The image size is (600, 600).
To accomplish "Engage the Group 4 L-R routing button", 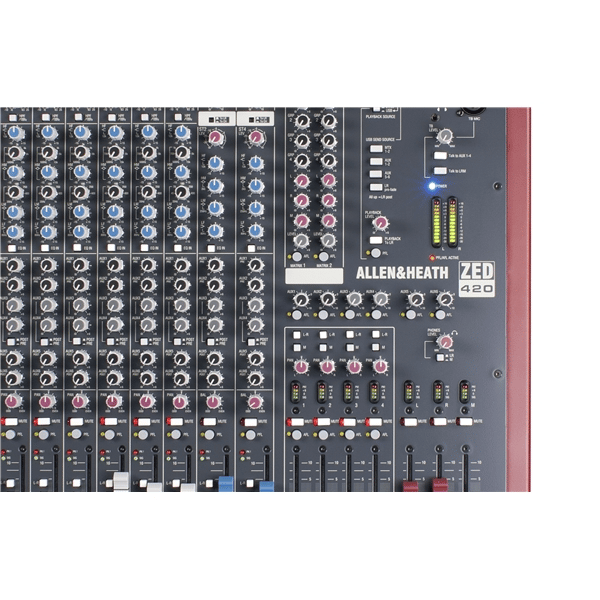I will click(x=376, y=335).
